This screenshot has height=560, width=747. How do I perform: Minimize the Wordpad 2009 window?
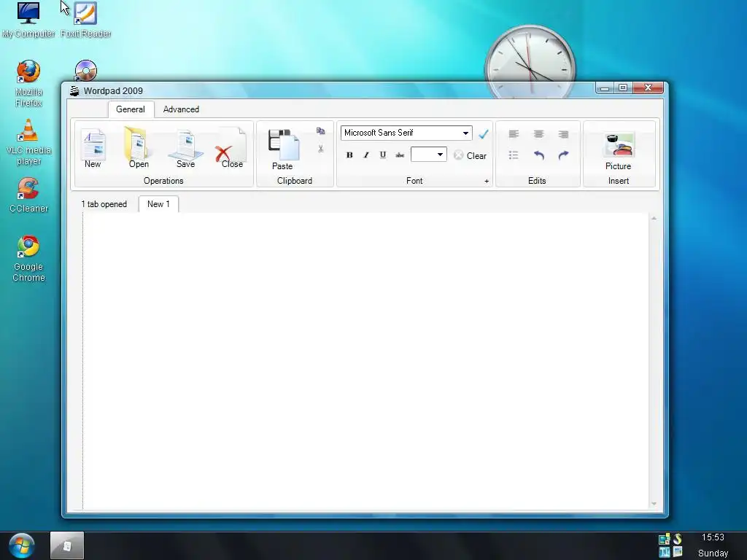[605, 88]
